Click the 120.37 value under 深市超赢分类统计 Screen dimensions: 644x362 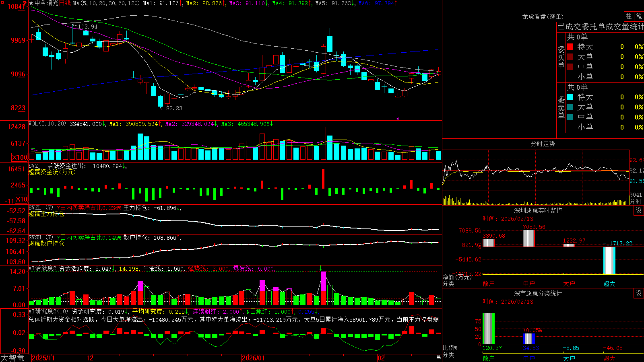click(492, 348)
